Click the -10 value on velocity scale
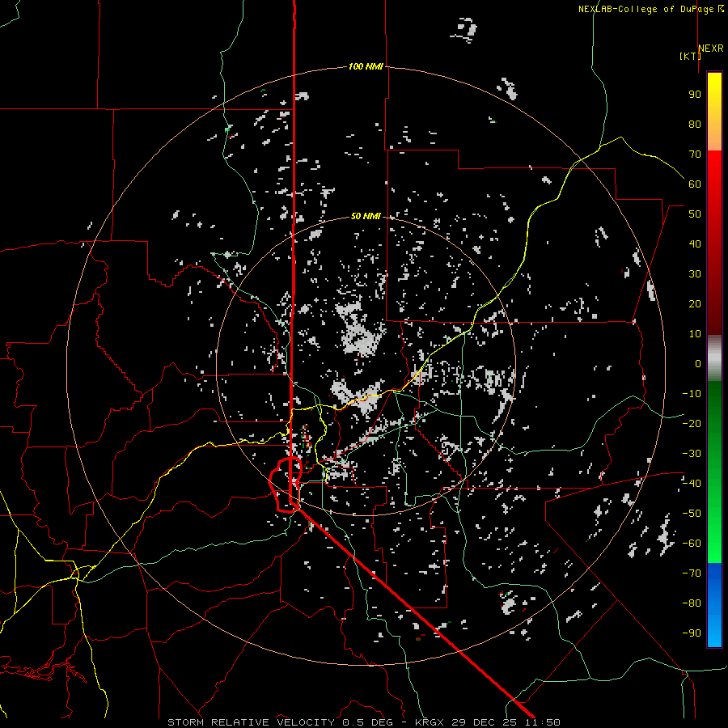The image size is (728, 728). coord(692,394)
